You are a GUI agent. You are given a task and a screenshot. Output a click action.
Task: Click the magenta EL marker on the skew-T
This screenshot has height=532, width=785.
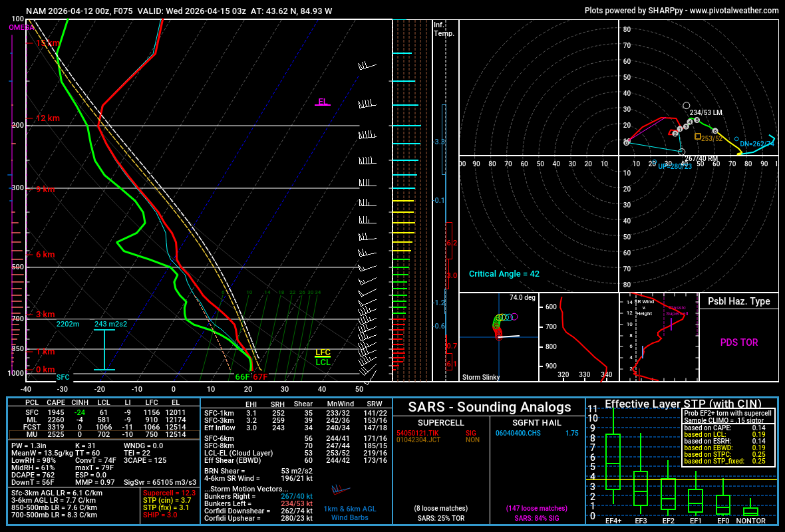[323, 102]
